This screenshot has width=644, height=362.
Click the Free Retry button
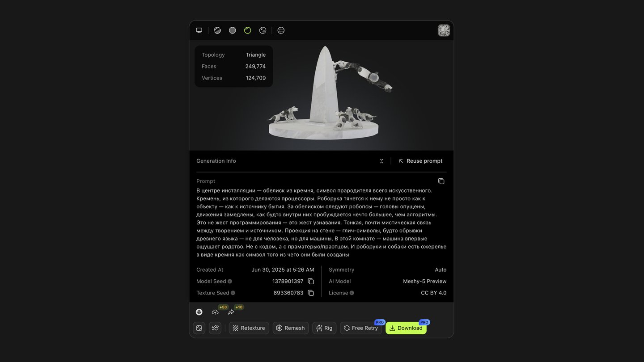[361, 328]
